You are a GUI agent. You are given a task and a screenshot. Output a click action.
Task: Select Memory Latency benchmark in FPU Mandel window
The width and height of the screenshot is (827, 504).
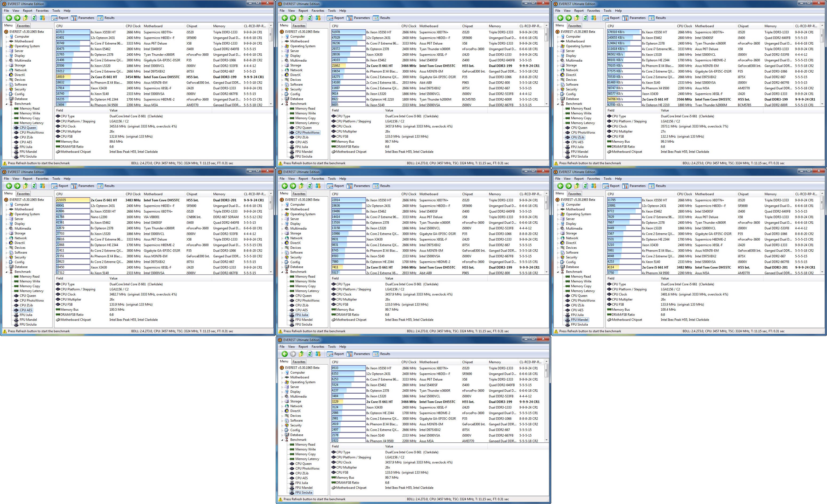click(583, 291)
